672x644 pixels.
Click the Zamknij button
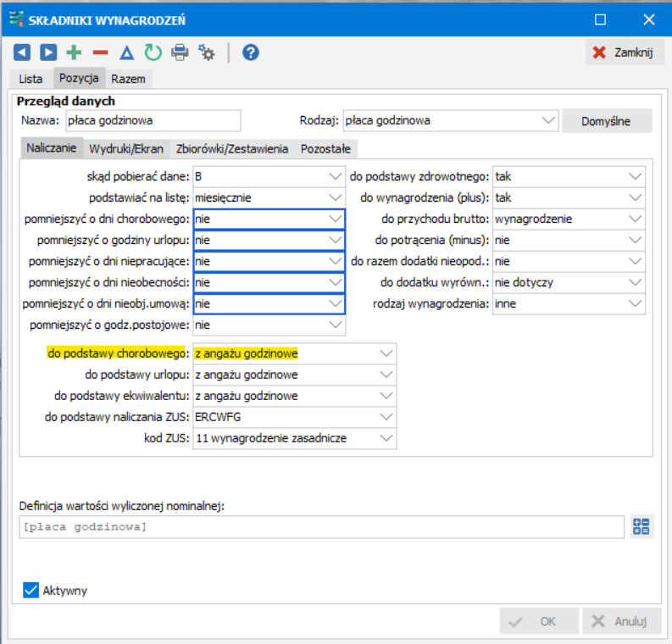(x=625, y=53)
